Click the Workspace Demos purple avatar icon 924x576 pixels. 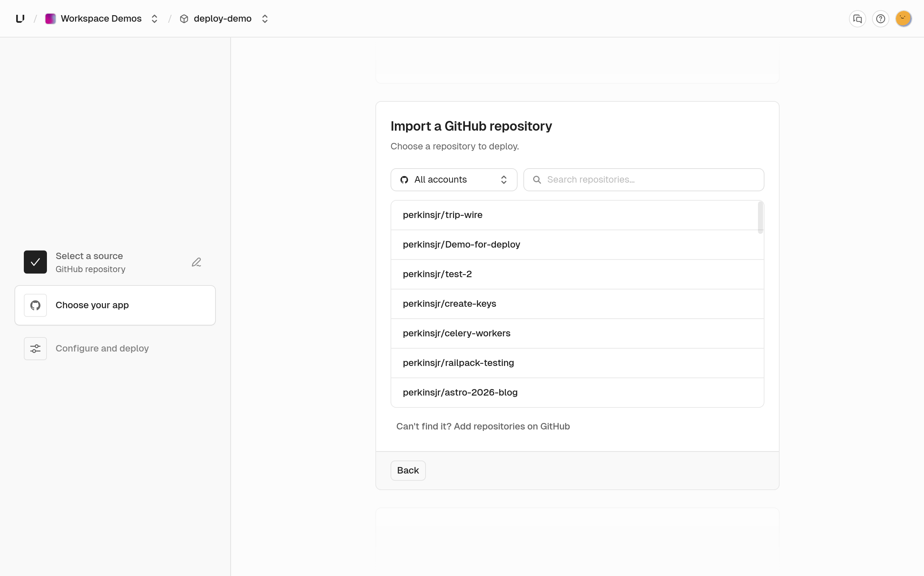click(x=50, y=19)
